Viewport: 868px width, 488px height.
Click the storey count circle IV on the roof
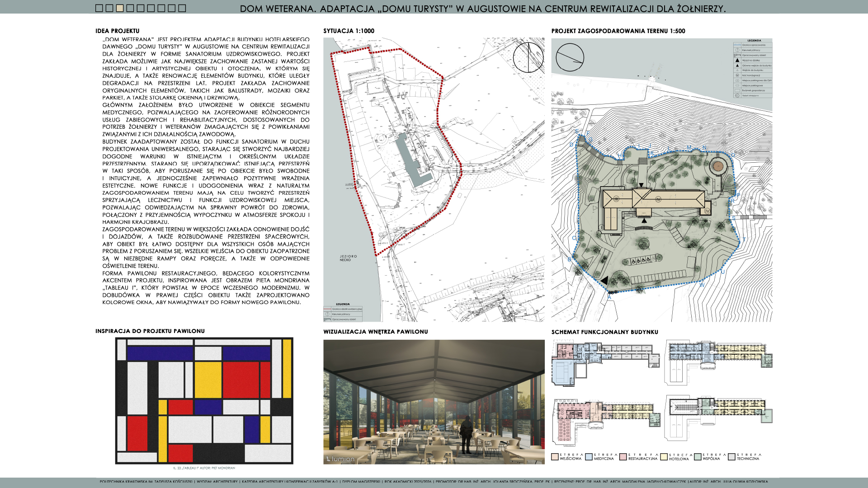[658, 199]
